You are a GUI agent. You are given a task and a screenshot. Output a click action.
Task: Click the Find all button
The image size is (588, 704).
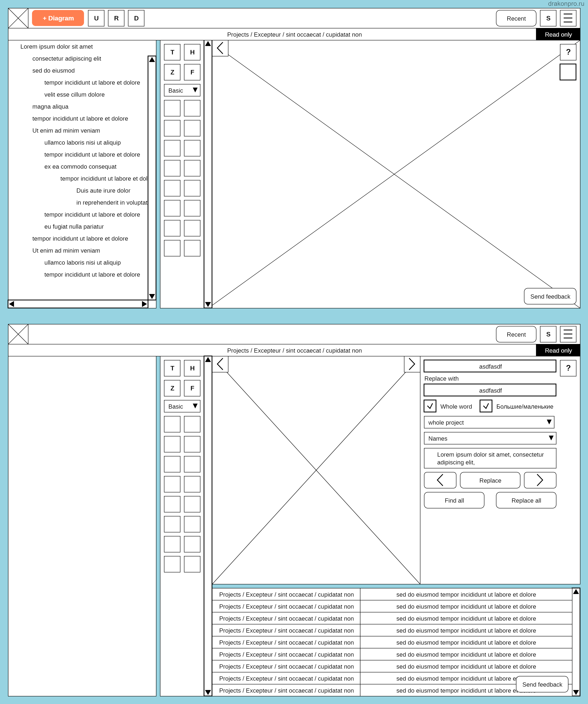point(454,500)
